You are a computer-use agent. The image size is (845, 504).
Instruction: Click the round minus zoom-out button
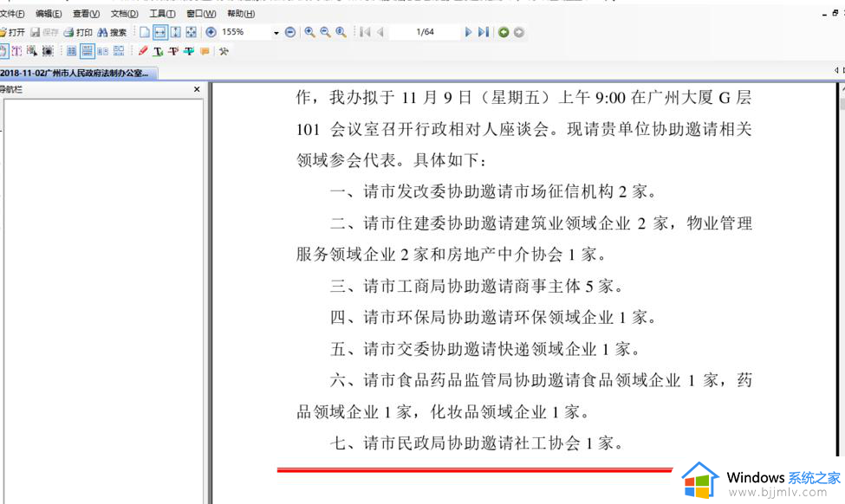coord(290,32)
